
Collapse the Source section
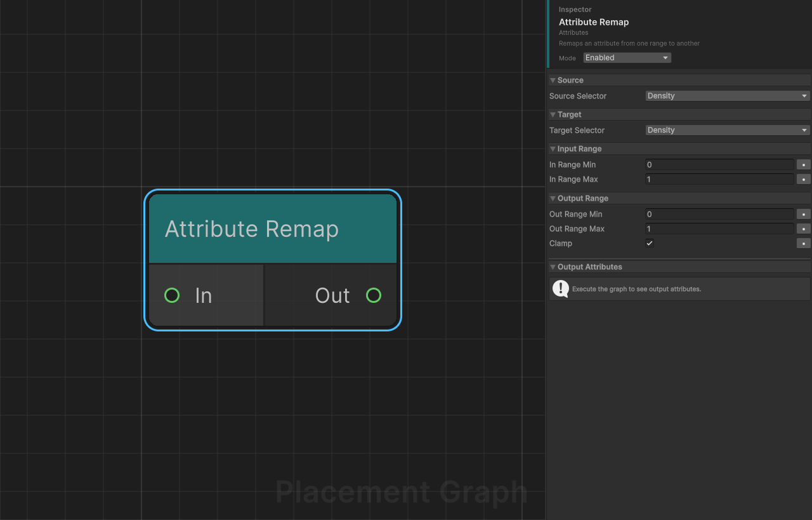point(553,81)
